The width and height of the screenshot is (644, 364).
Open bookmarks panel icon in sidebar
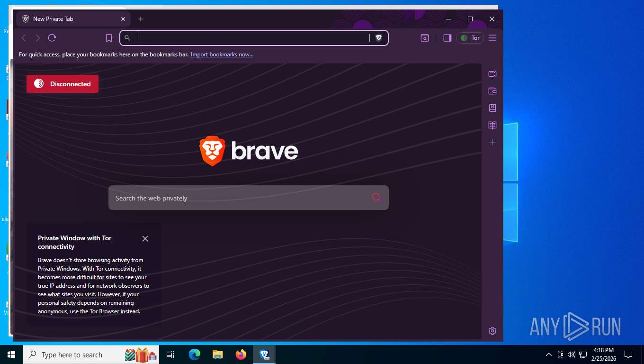click(492, 108)
